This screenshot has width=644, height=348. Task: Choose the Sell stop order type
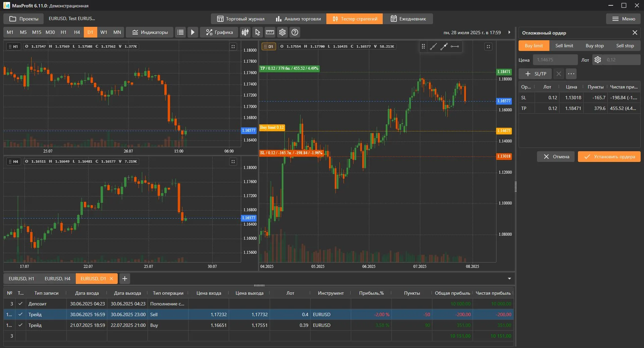pos(625,46)
